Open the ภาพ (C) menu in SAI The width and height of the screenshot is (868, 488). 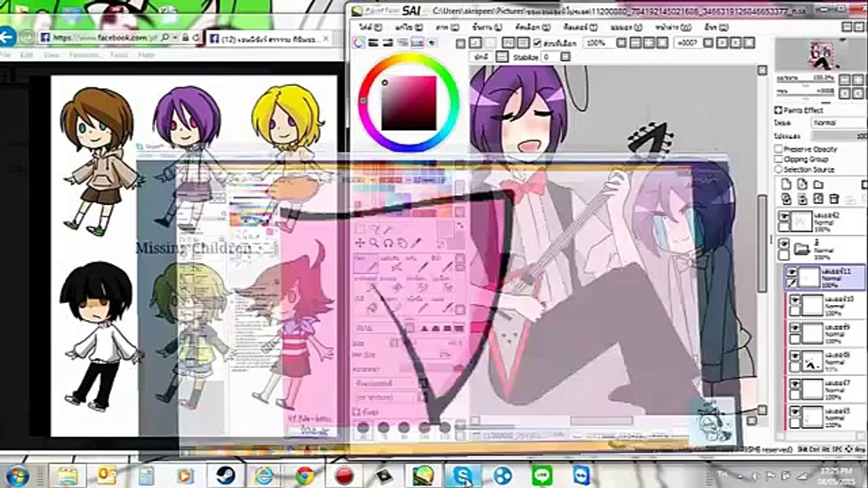point(446,27)
